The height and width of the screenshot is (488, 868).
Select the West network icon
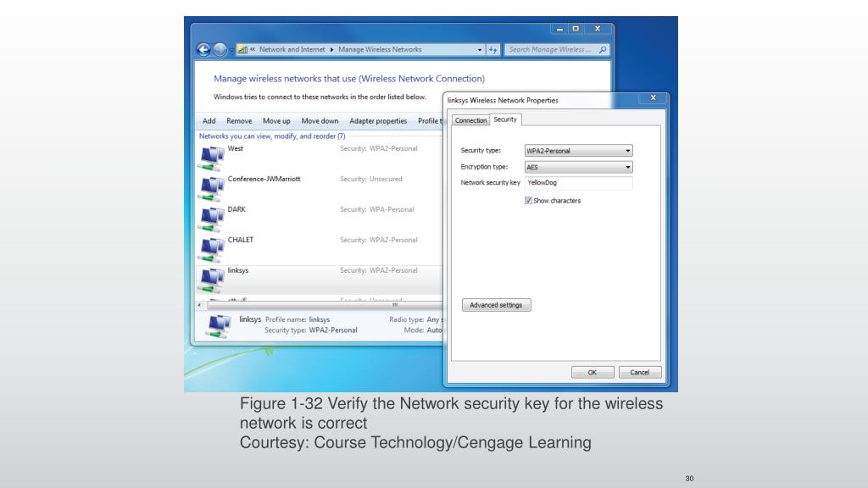pos(211,158)
